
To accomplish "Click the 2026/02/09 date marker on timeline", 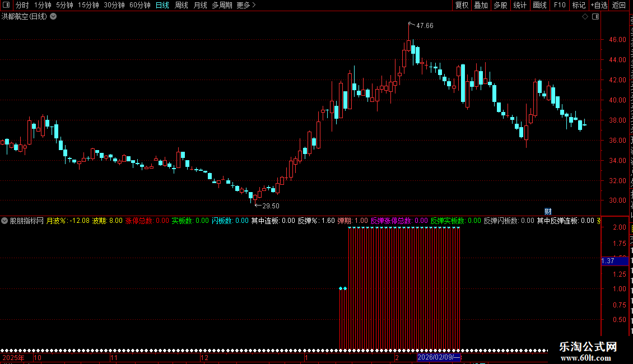I will tap(439, 357).
